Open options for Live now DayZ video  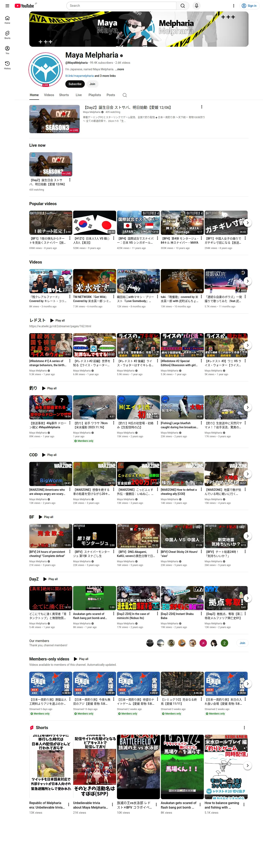coord(70,180)
